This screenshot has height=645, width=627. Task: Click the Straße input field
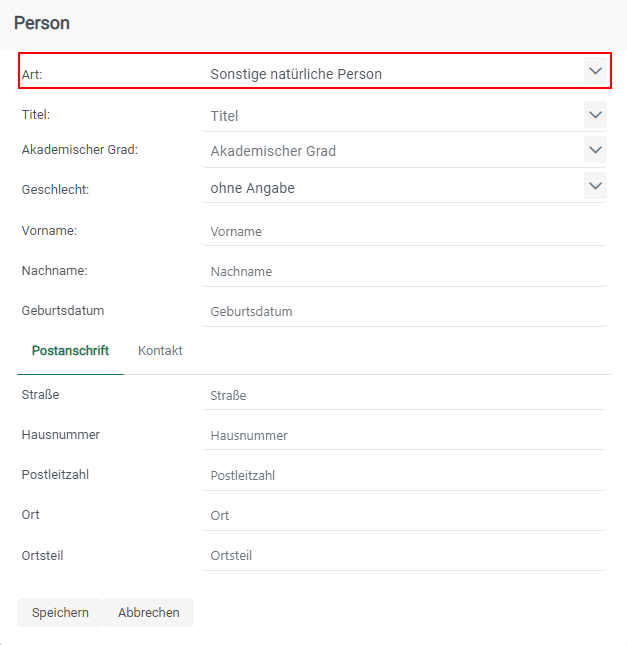pyautogui.click(x=403, y=396)
